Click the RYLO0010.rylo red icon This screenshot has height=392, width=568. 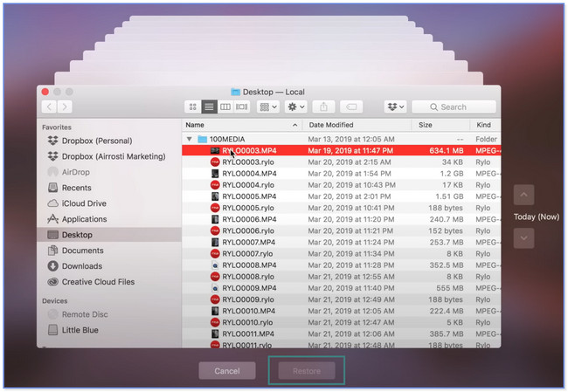[x=215, y=322]
